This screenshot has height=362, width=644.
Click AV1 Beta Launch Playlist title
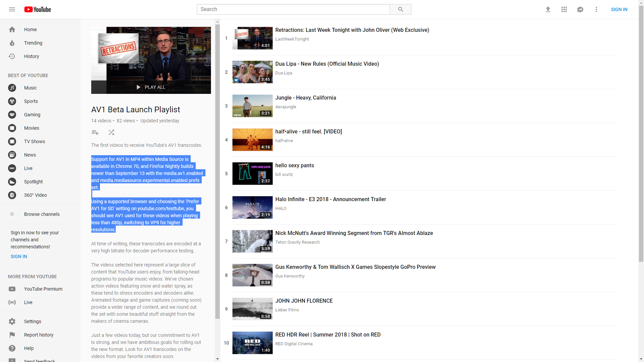point(136,110)
